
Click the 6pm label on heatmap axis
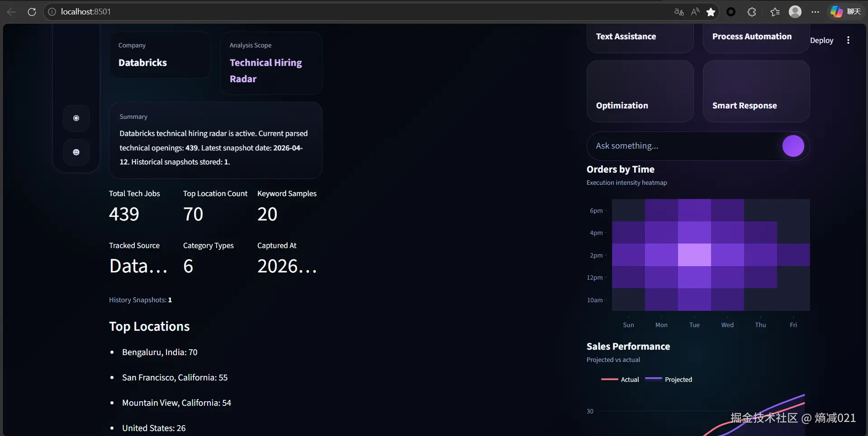pos(596,211)
